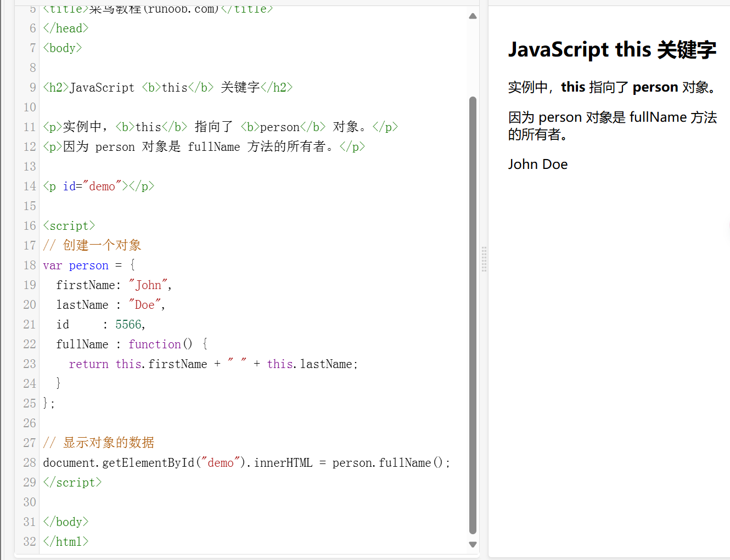Click line number 18 in the gutter
The image size is (730, 560).
[30, 265]
